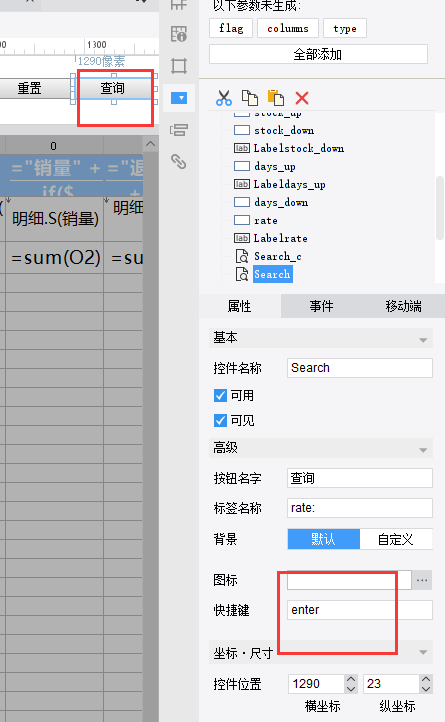
Task: Click the cell info table sidebar icon
Action: pyautogui.click(x=179, y=34)
